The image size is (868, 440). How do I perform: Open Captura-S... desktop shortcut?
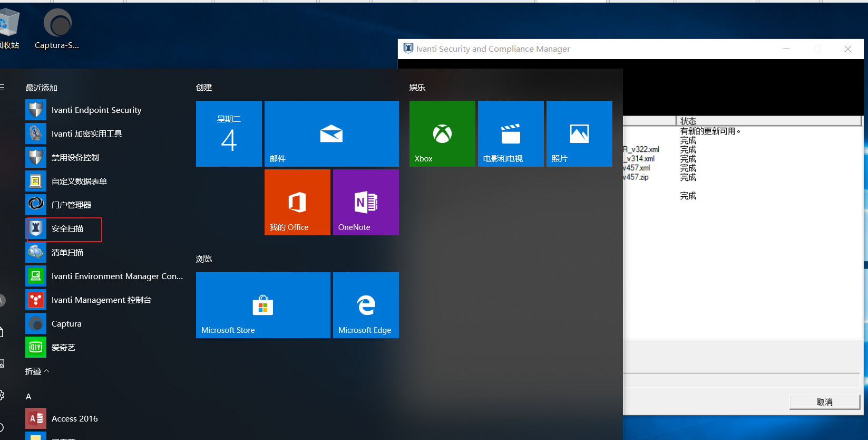click(x=57, y=30)
